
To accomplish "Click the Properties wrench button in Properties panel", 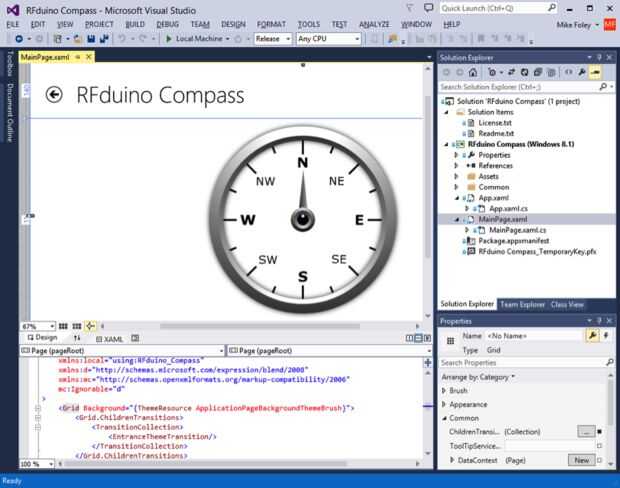I will click(x=592, y=336).
